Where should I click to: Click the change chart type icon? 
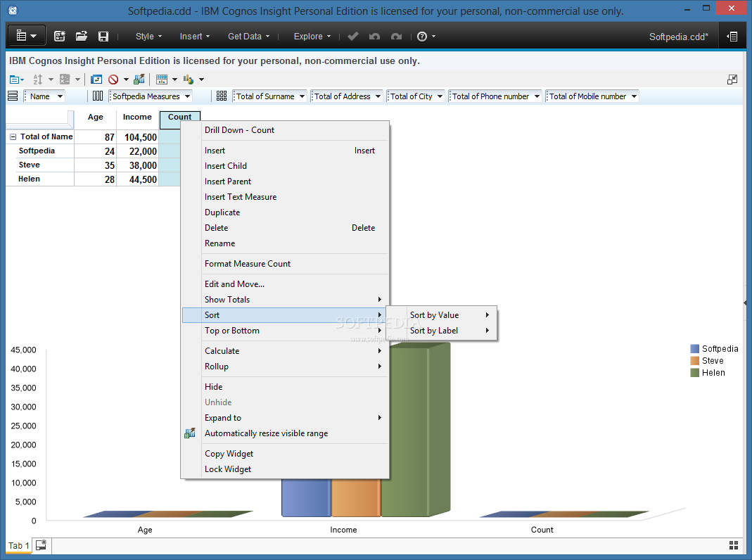pyautogui.click(x=189, y=79)
